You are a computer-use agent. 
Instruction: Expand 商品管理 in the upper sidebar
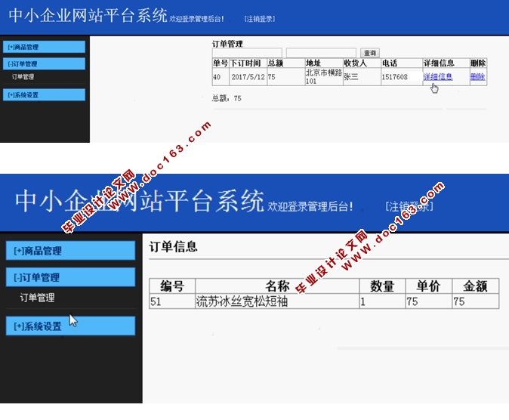click(44, 47)
